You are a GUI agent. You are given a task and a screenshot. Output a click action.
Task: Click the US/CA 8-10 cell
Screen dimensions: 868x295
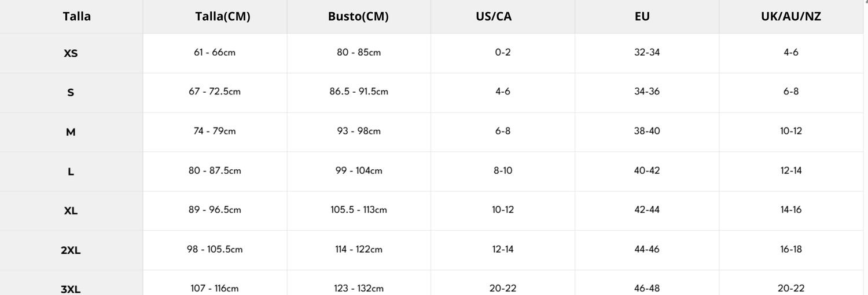tap(503, 170)
